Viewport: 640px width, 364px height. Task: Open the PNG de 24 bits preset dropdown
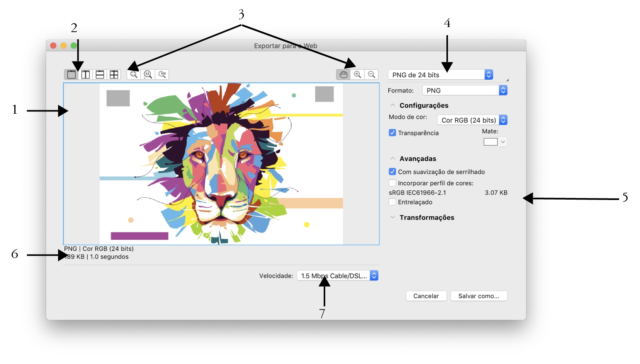[x=441, y=75]
